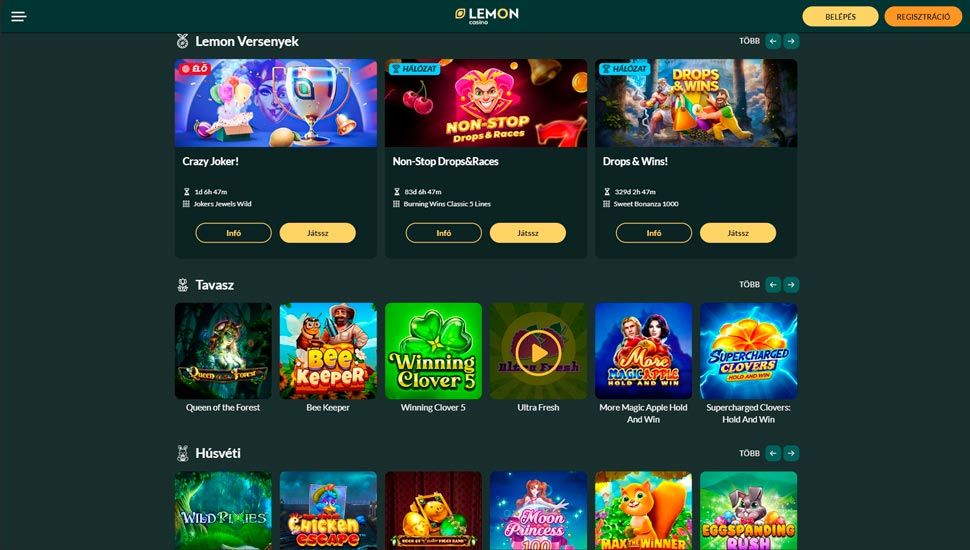This screenshot has height=550, width=970.
Task: Click next arrow in Tavasz section
Action: (791, 285)
